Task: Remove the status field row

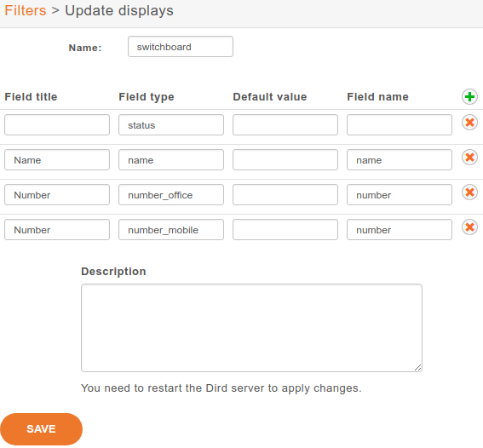Action: point(469,123)
